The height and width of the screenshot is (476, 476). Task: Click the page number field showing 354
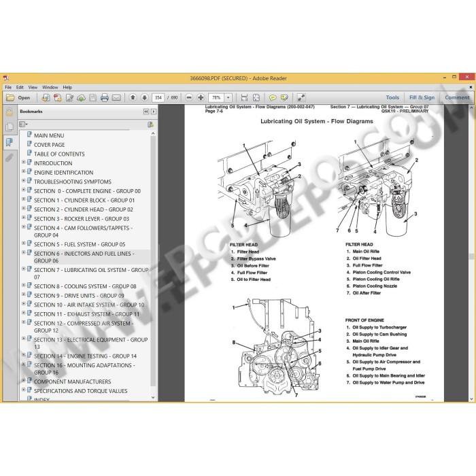158,98
